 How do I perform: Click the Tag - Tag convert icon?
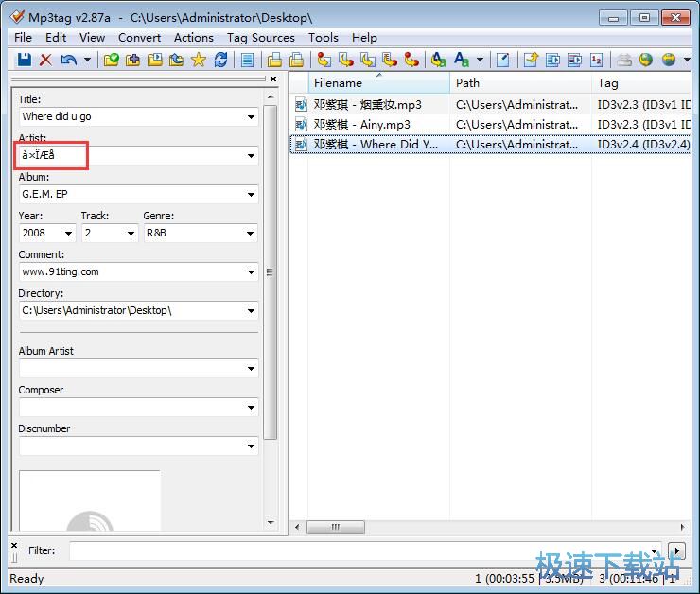(411, 60)
